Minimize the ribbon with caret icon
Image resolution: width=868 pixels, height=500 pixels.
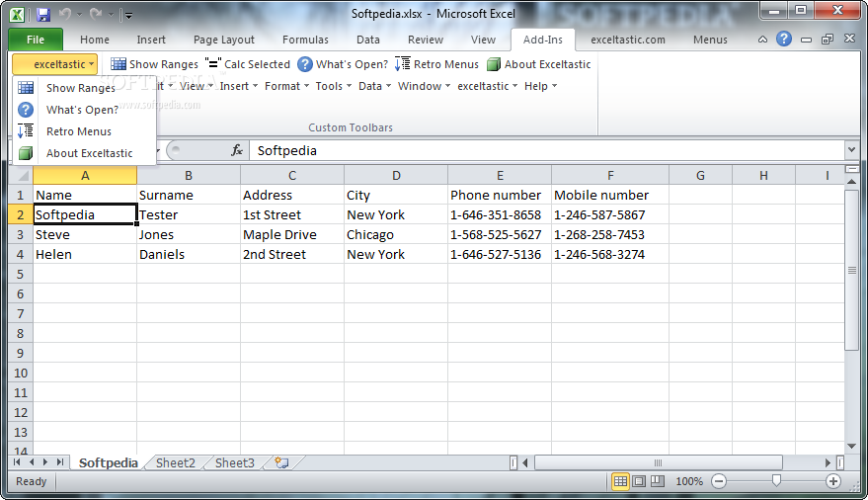click(762, 40)
